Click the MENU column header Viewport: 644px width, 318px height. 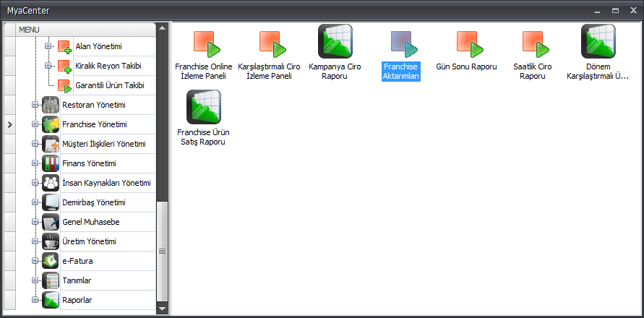click(85, 30)
